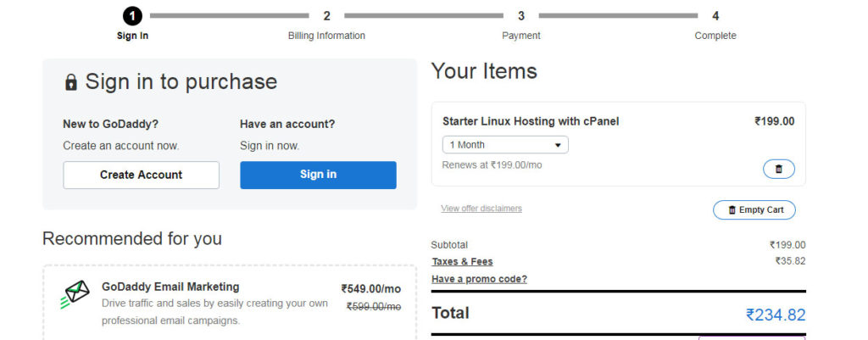Viewport: 868px width, 340px height.
Task: Click the progress bar between steps 1 and 2
Action: coord(229,15)
